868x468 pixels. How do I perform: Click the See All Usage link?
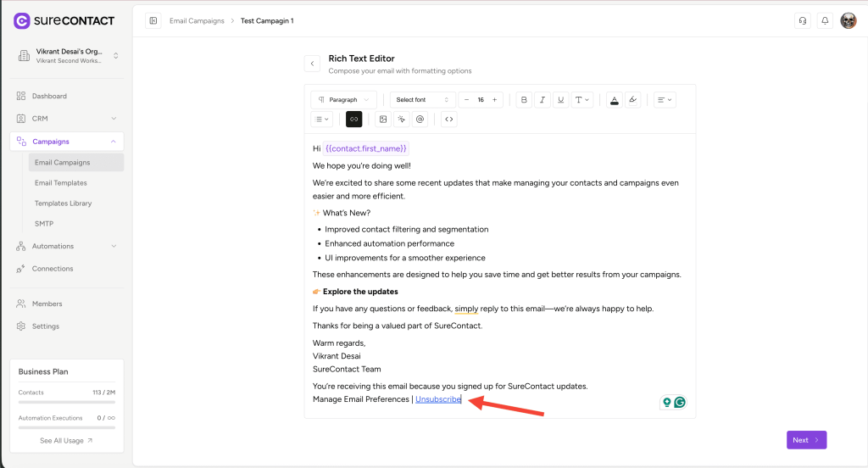coord(66,441)
